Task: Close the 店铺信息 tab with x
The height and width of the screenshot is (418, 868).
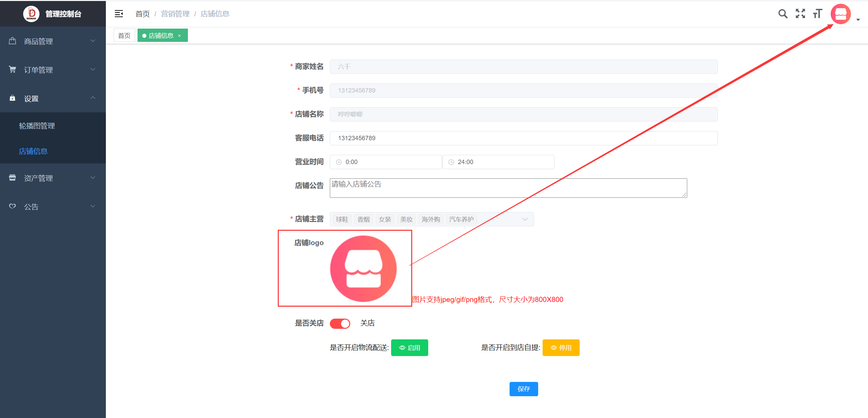Action: (179, 36)
